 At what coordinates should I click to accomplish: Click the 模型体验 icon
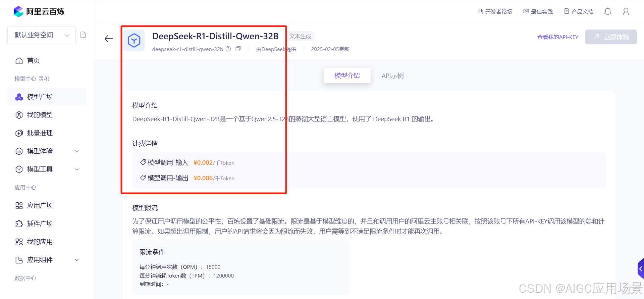pyautogui.click(x=19, y=151)
